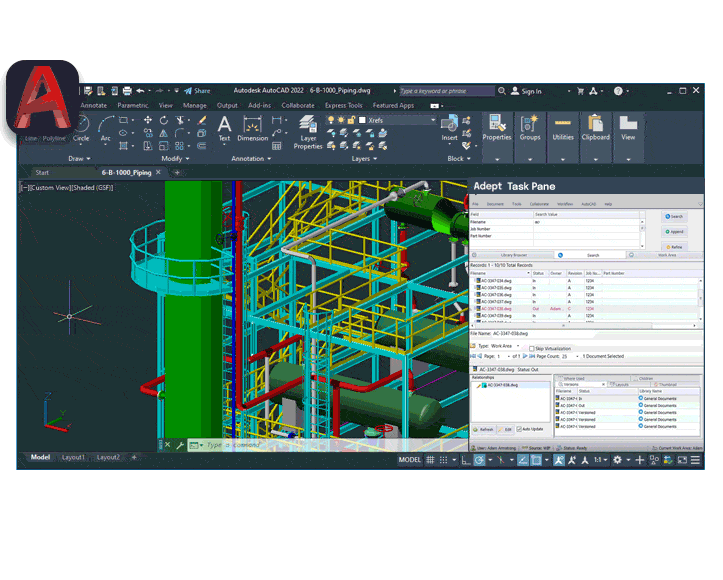Click the Undo arrow in quick access
723x580 pixels.
click(140, 91)
